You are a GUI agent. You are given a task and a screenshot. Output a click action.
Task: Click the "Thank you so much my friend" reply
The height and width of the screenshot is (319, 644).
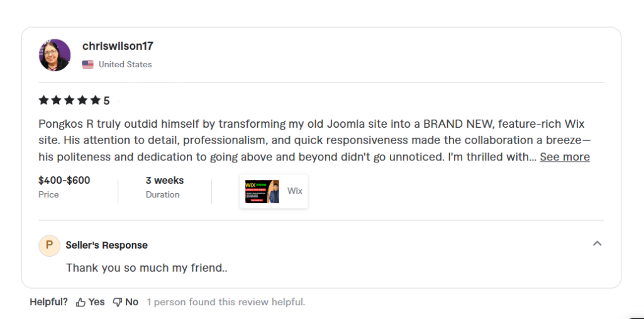point(147,267)
